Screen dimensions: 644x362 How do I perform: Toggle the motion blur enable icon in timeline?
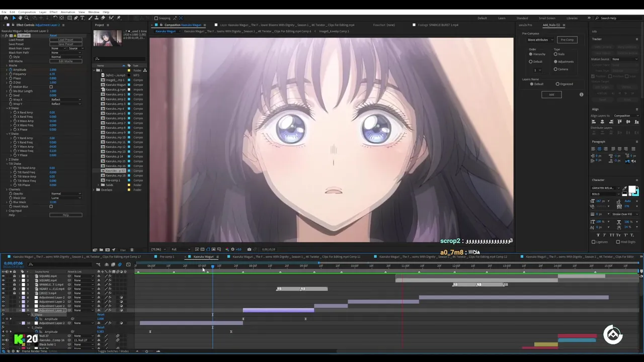120,264
